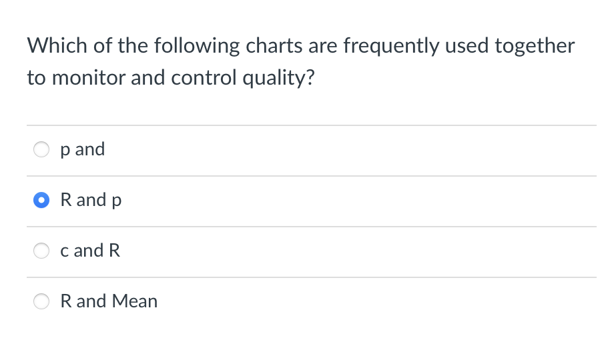Click the word "Mean" in the last option
Screen dimensions: 606x364
[135, 301]
